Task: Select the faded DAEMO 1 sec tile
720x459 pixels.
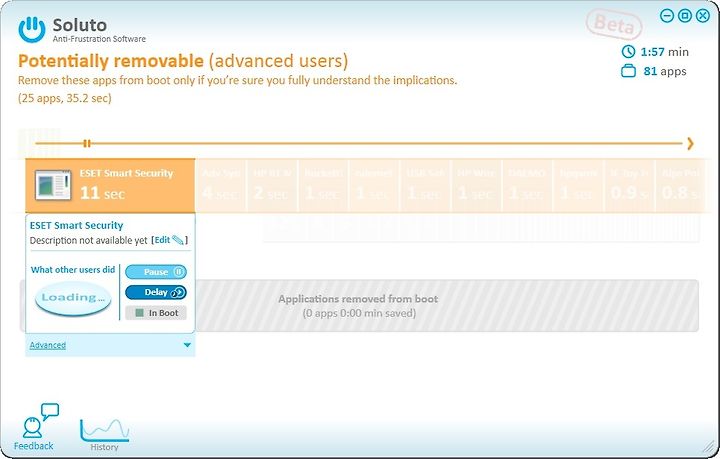Action: point(527,185)
